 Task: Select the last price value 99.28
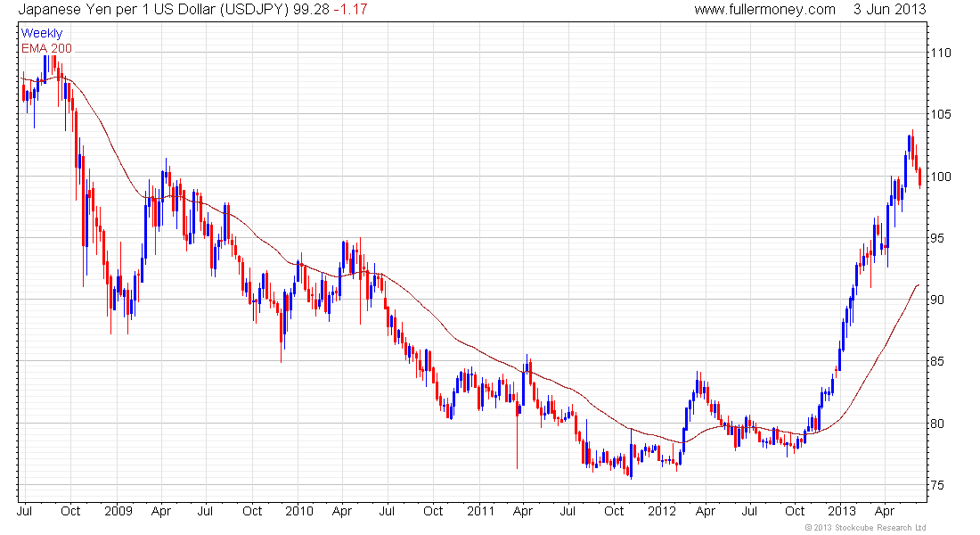pos(311,10)
